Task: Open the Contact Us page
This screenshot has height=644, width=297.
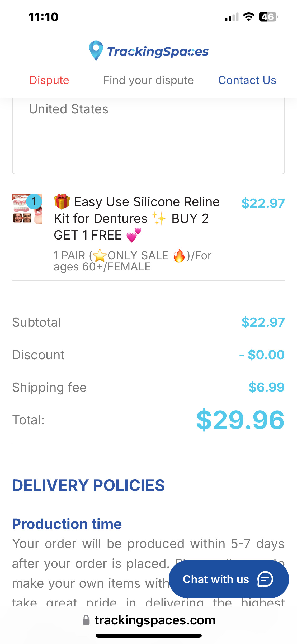Action: (247, 80)
